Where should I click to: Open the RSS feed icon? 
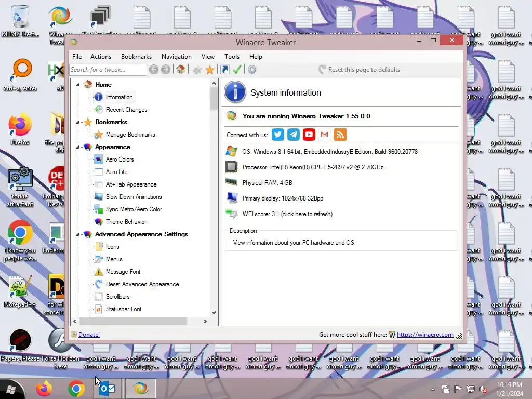click(340, 135)
